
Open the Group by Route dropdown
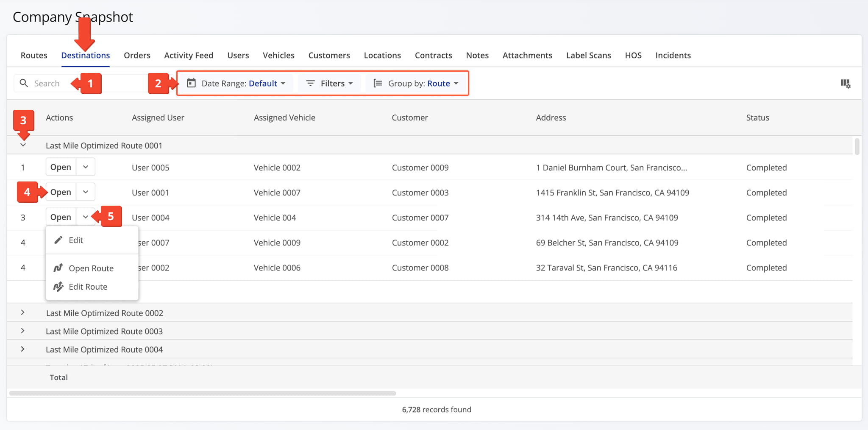(x=416, y=83)
